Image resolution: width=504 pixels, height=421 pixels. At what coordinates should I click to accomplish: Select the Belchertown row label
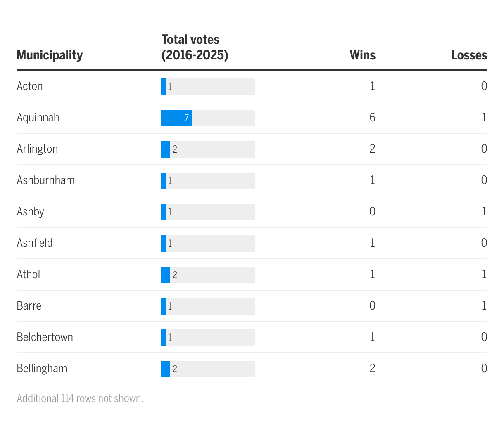click(45, 337)
